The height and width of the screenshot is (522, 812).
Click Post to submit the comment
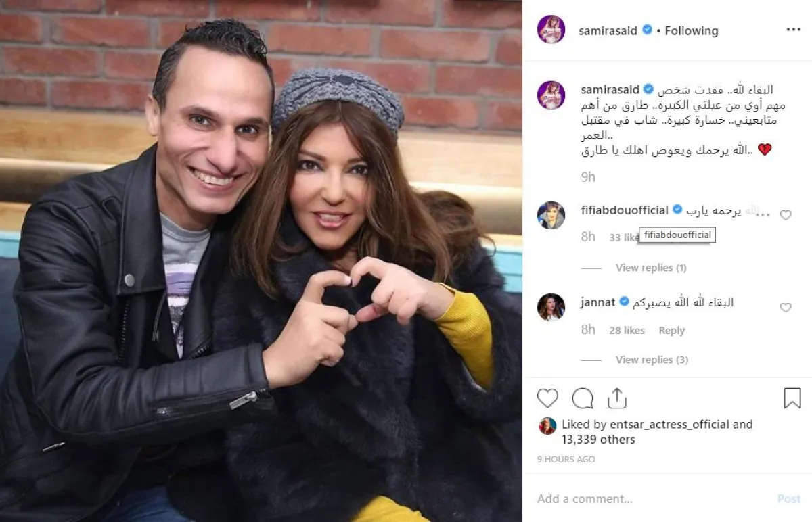click(788, 498)
